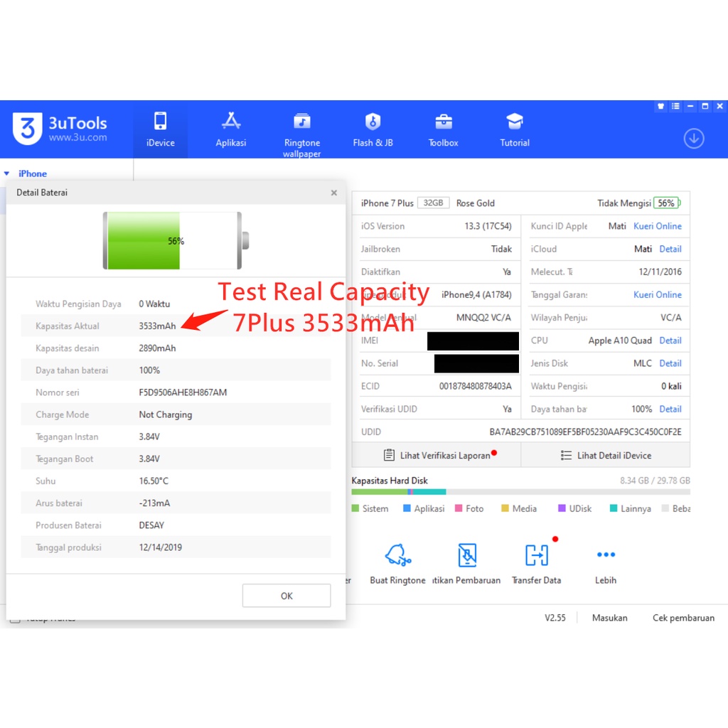Click the Kapasitas Hard Disk usage bar

[520, 492]
